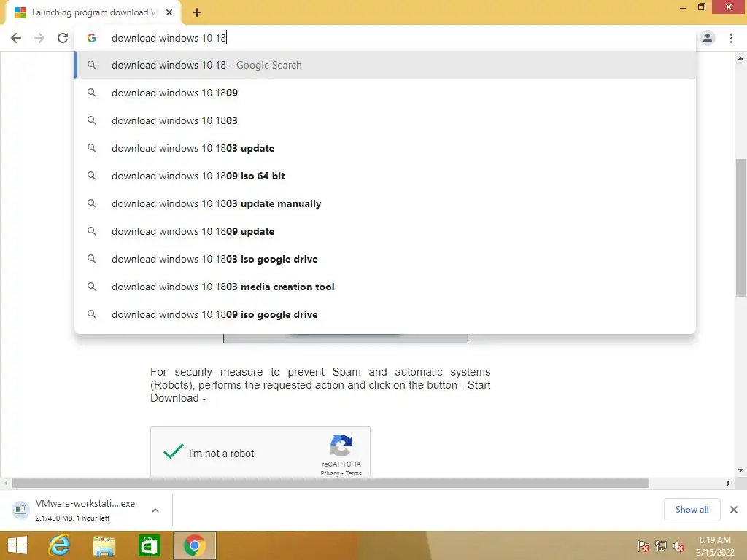
Task: Click the address bar search text
Action: click(169, 38)
